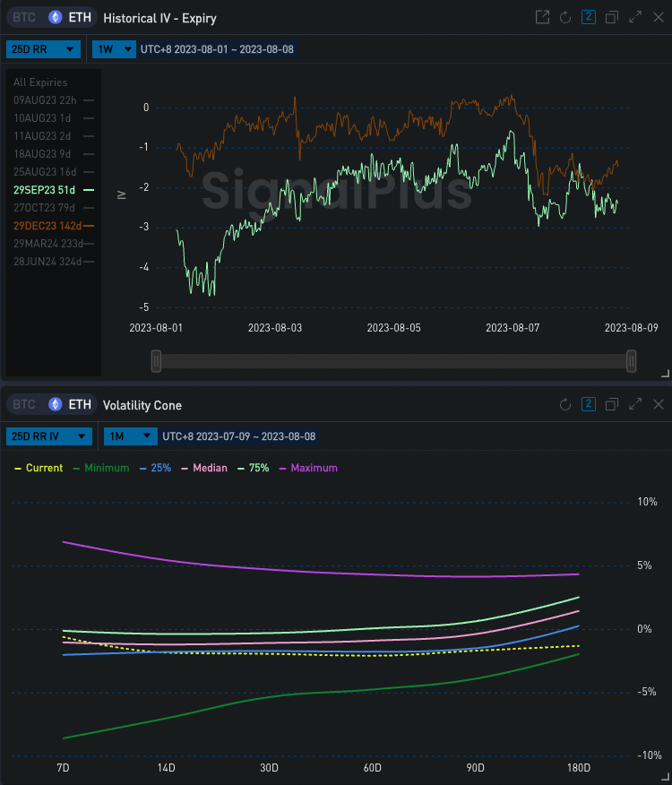Viewport: 672px width, 785px height.
Task: Toggle the 29DEC23 142d expiry series
Action: tap(47, 226)
